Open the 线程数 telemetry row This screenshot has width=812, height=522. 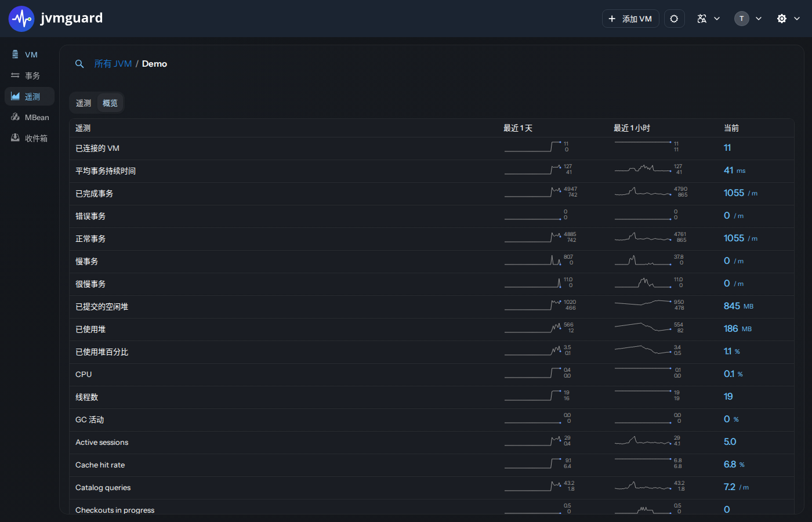(432, 397)
